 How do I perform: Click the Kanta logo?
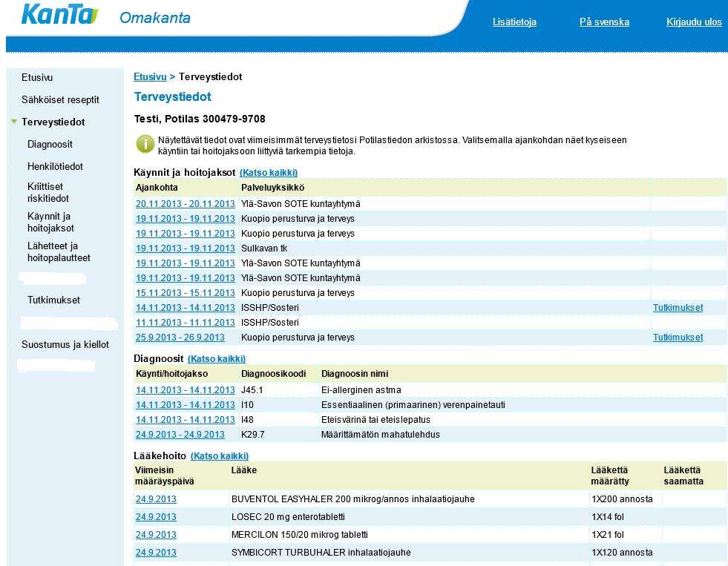[60, 14]
